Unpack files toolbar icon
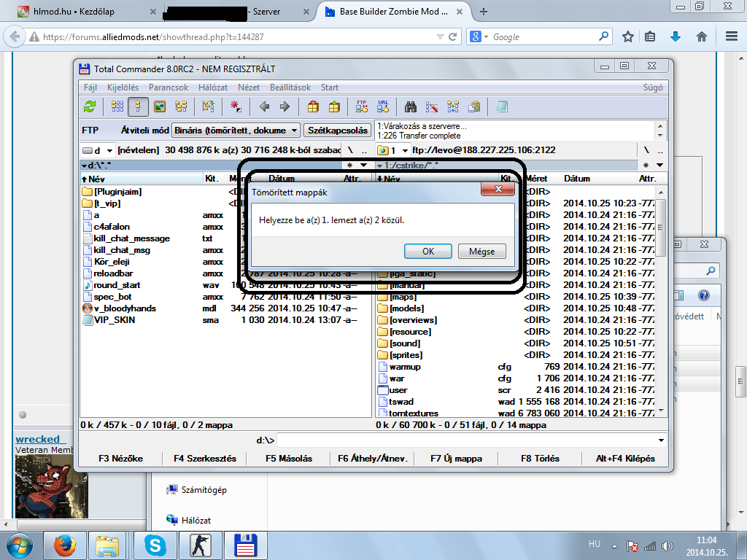 tap(334, 106)
